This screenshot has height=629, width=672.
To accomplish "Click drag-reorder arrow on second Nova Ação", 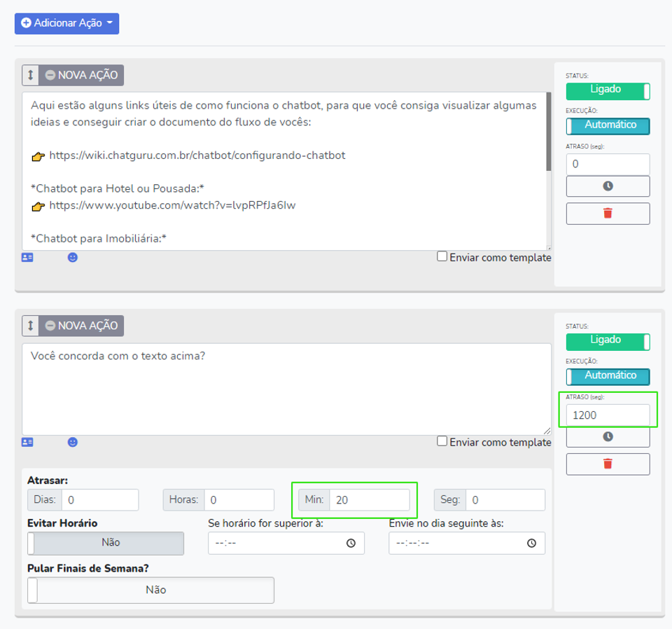I will [x=31, y=326].
